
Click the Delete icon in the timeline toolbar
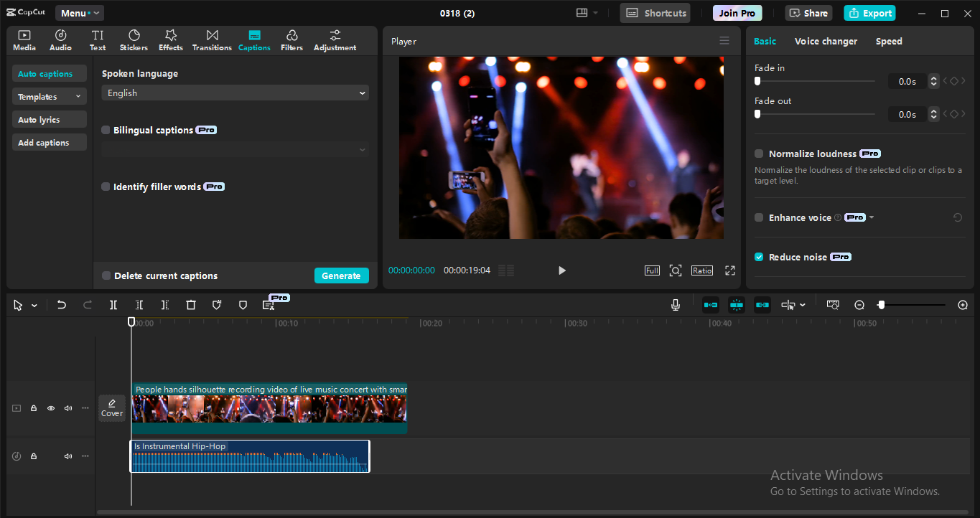pos(190,305)
